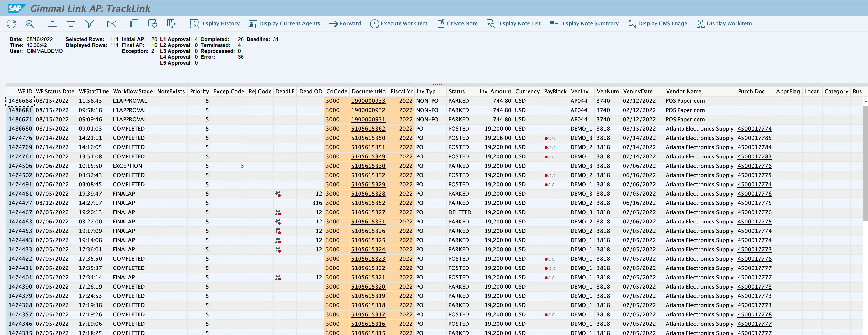The width and height of the screenshot is (868, 335).
Task: Click the vertical scrollbar of the table
Action: [865, 163]
